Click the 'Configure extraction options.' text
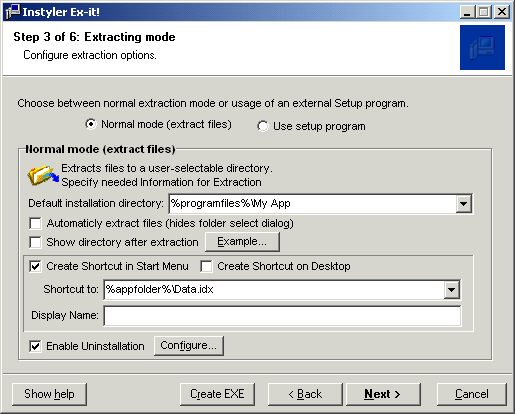 coord(90,55)
